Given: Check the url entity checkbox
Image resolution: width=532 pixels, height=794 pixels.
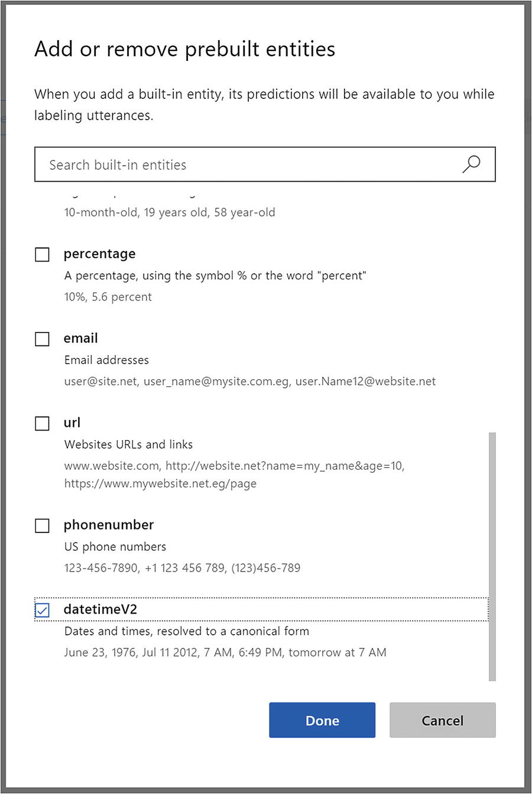Looking at the screenshot, I should point(42,424).
